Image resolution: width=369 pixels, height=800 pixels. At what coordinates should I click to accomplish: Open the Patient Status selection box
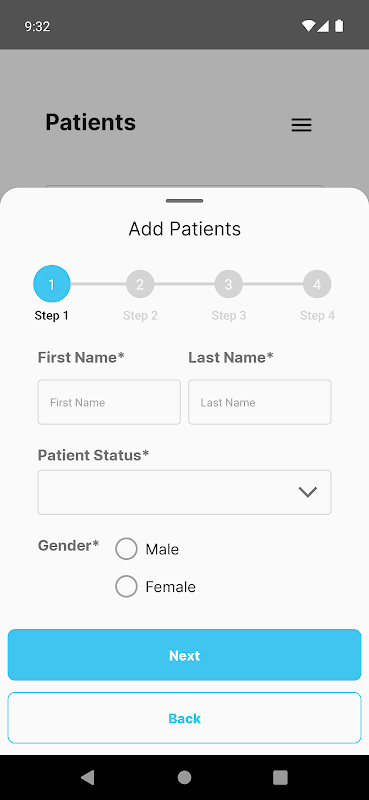[184, 492]
